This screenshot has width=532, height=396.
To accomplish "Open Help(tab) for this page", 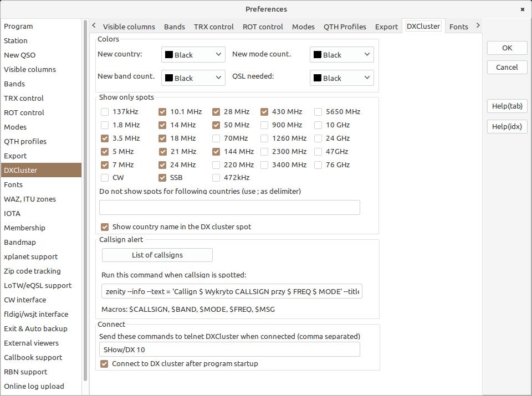I will click(507, 106).
